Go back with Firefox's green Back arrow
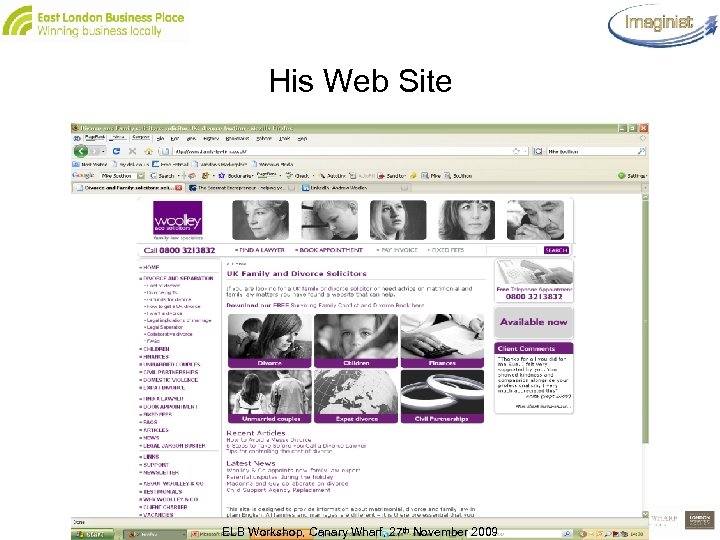Viewport: 720px width, 540px height. click(81, 151)
